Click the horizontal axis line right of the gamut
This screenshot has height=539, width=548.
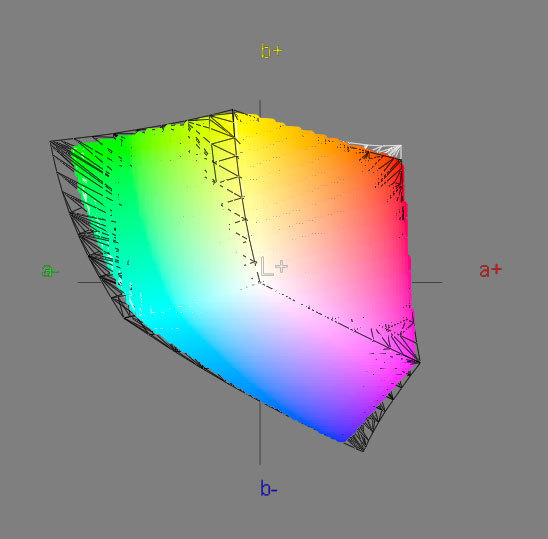tap(427, 282)
